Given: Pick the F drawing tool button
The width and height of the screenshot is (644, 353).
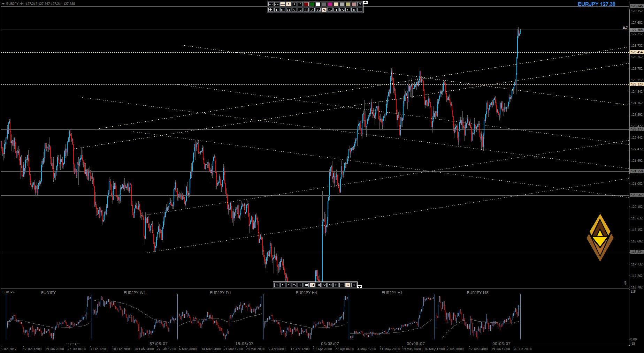Looking at the screenshot, I should pos(348,10).
